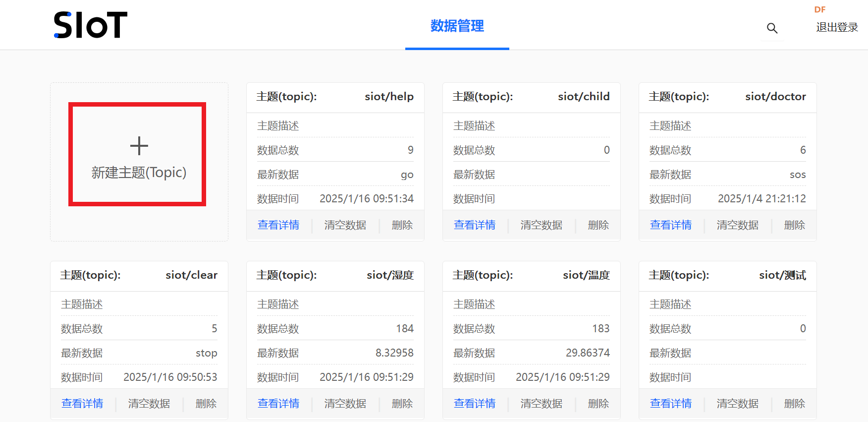View details of siot/clear topic

[x=82, y=404]
